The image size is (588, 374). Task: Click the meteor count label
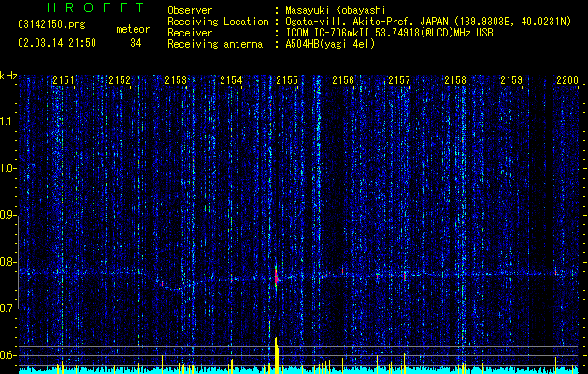click(133, 29)
